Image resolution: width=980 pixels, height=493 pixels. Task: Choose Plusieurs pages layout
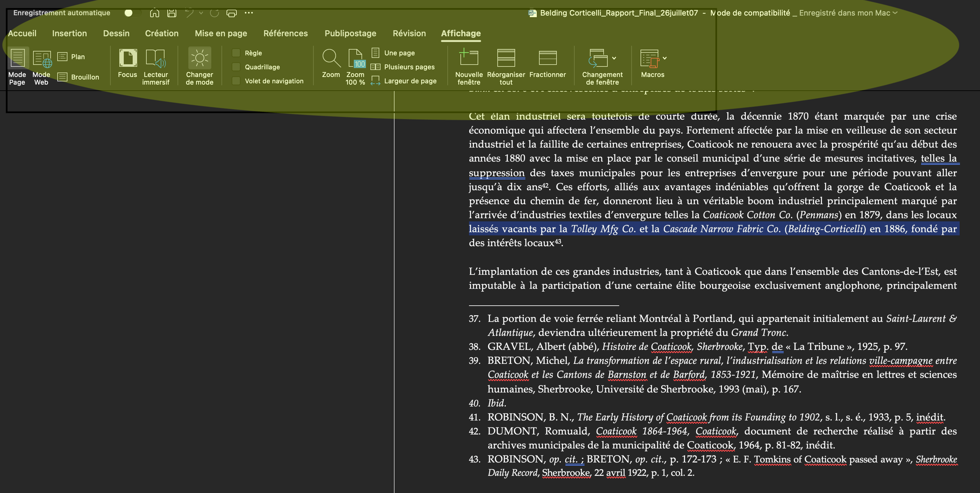(x=403, y=67)
